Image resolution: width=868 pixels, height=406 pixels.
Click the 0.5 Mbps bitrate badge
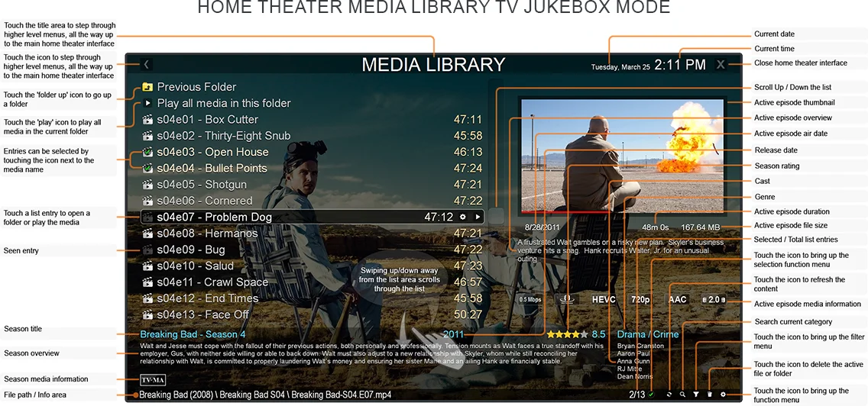pyautogui.click(x=530, y=299)
